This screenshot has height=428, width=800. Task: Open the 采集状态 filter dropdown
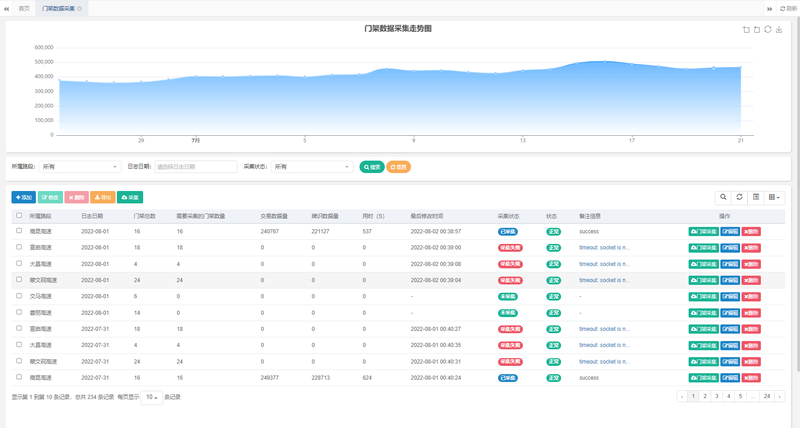(312, 167)
